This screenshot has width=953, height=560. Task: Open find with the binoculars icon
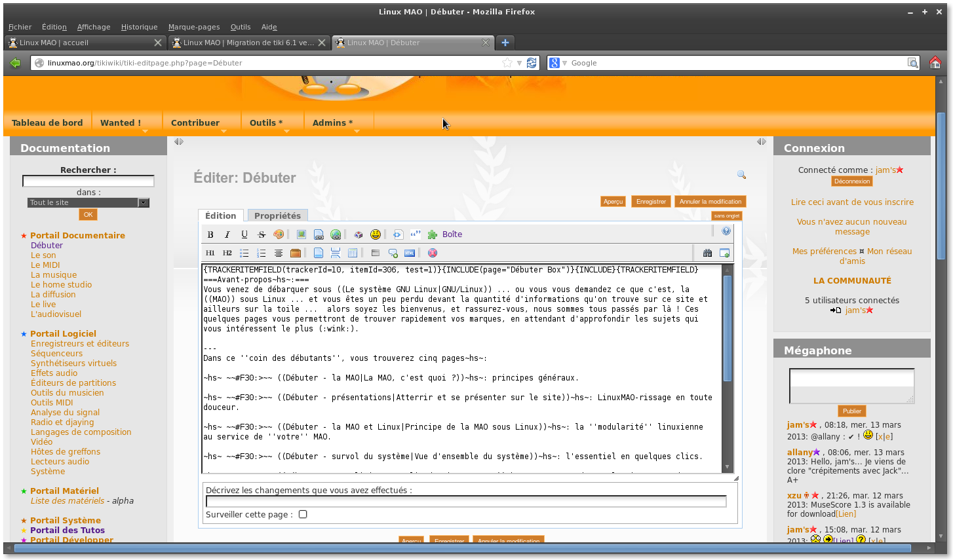point(707,253)
